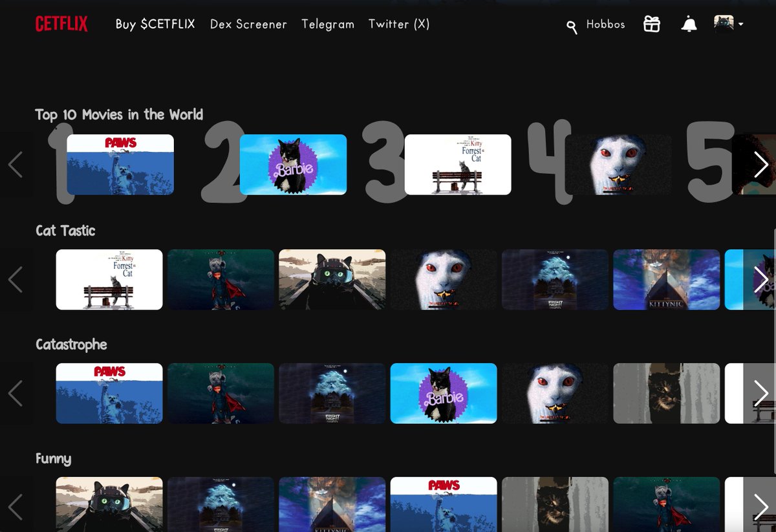
Task: Open the Dex Screener link
Action: [248, 25]
